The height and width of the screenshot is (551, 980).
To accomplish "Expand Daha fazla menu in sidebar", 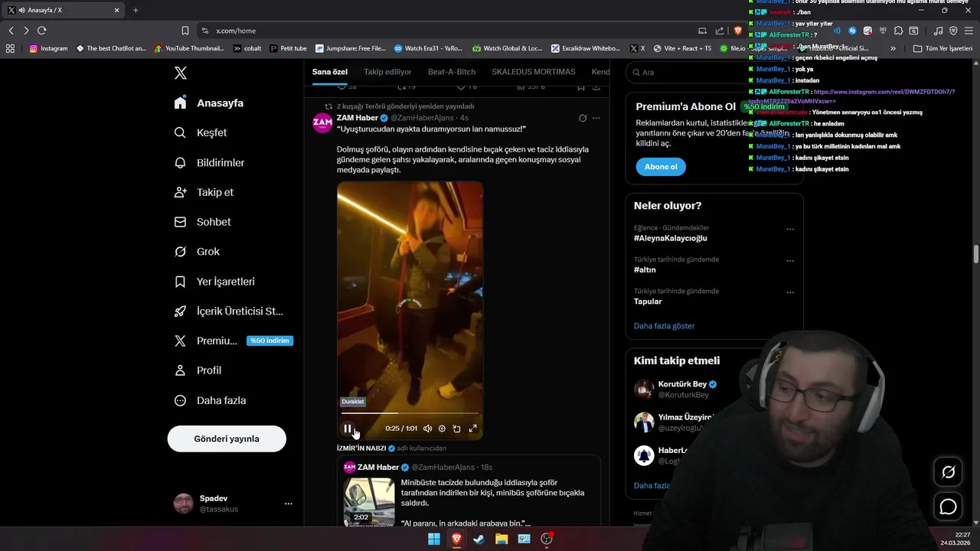I will 210,400.
